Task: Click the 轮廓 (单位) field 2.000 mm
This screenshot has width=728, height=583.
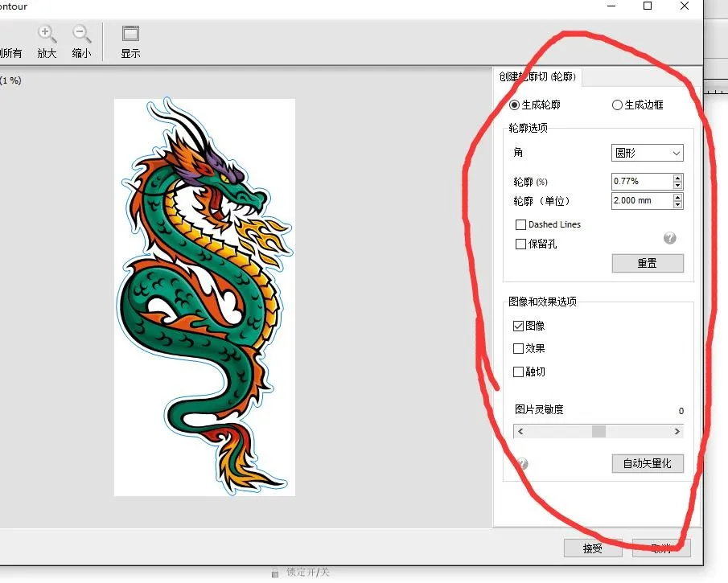Action: (642, 201)
